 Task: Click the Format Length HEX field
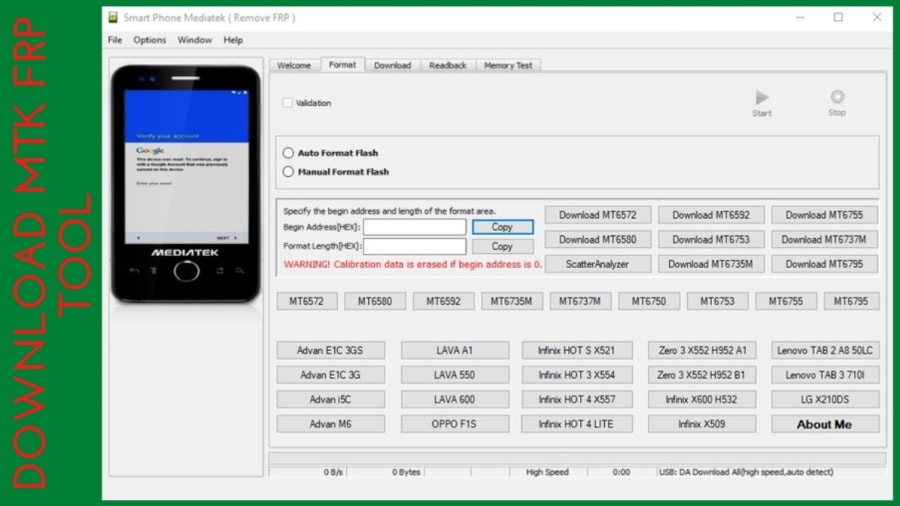point(414,246)
